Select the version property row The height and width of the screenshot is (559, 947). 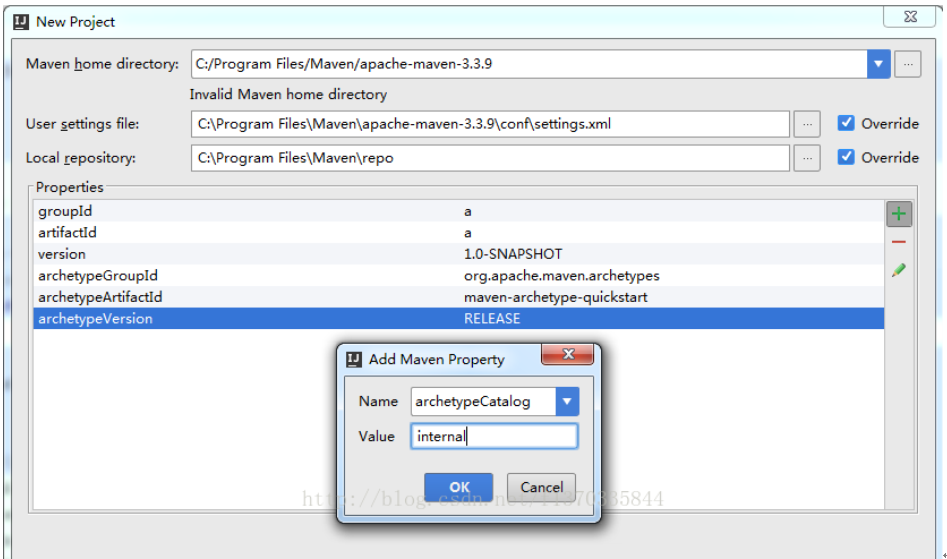click(x=458, y=254)
